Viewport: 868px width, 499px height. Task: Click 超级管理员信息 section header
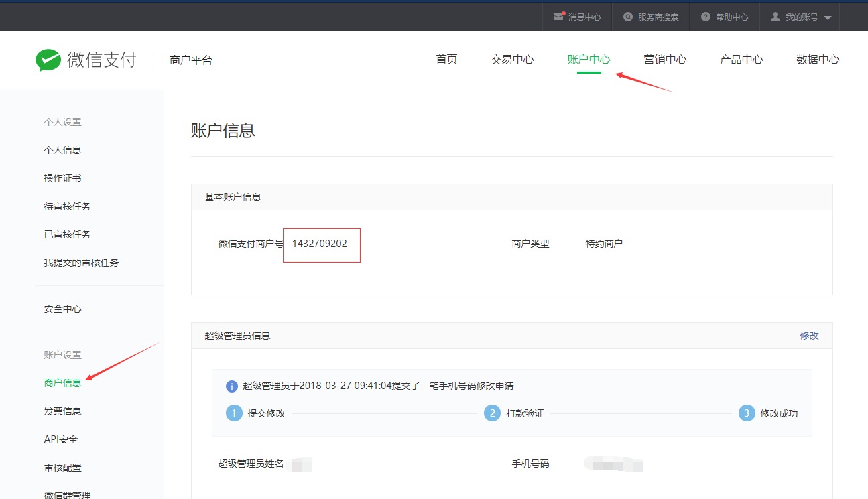coord(237,336)
